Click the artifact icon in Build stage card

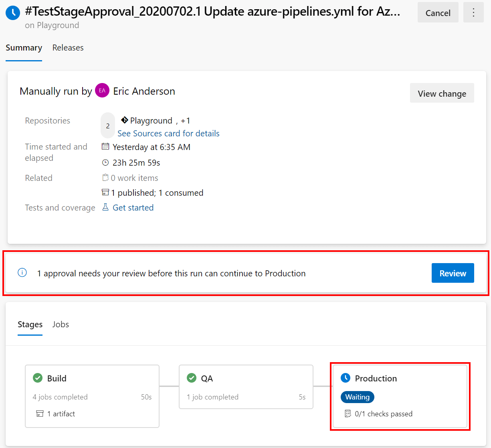(x=40, y=414)
